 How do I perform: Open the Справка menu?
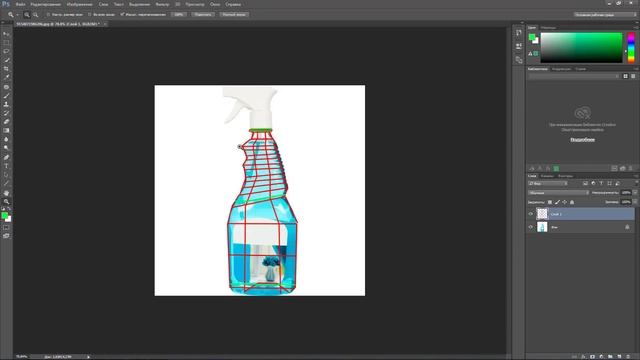click(233, 4)
